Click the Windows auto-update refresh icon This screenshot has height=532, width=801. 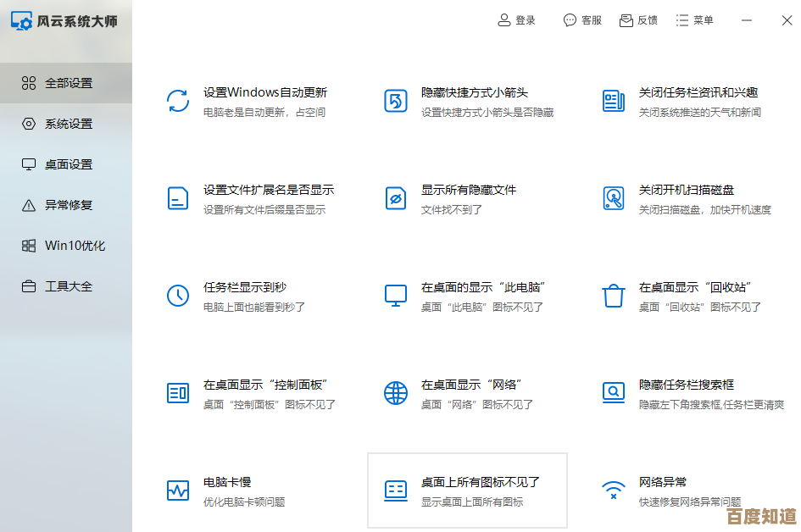(x=178, y=102)
